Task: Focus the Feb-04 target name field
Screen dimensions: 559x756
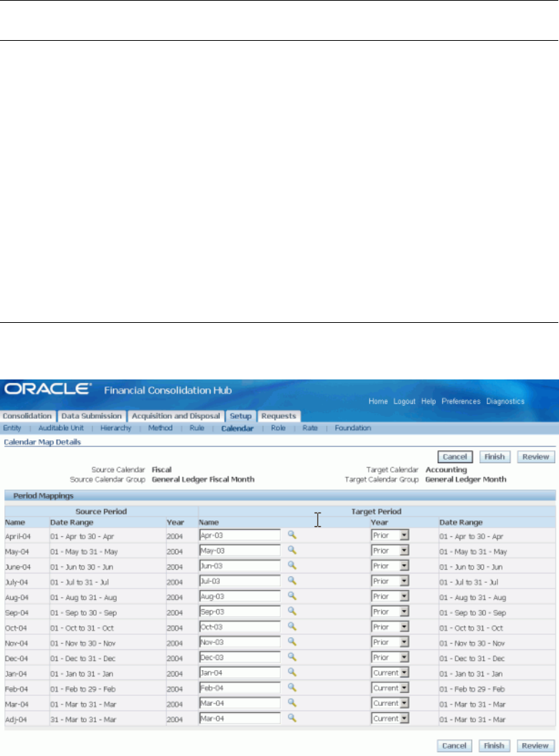Action: [x=240, y=688]
